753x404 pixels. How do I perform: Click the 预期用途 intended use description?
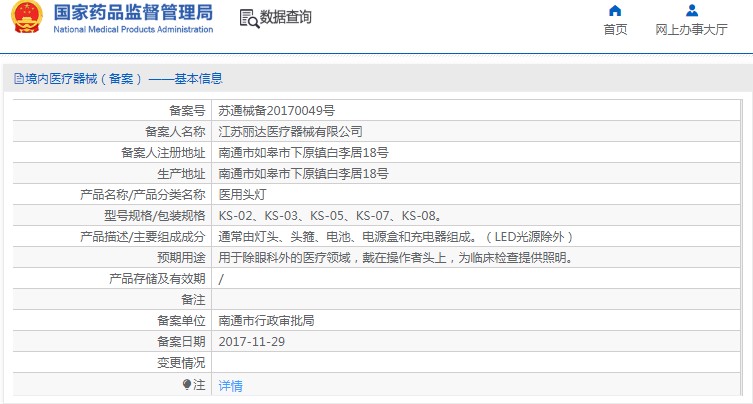[396, 258]
